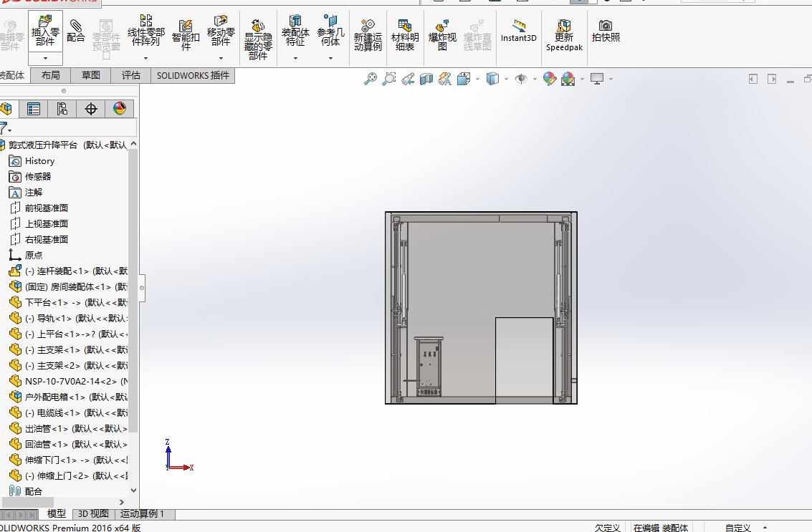Toggle Hide/Show Items eye icon

click(521, 79)
